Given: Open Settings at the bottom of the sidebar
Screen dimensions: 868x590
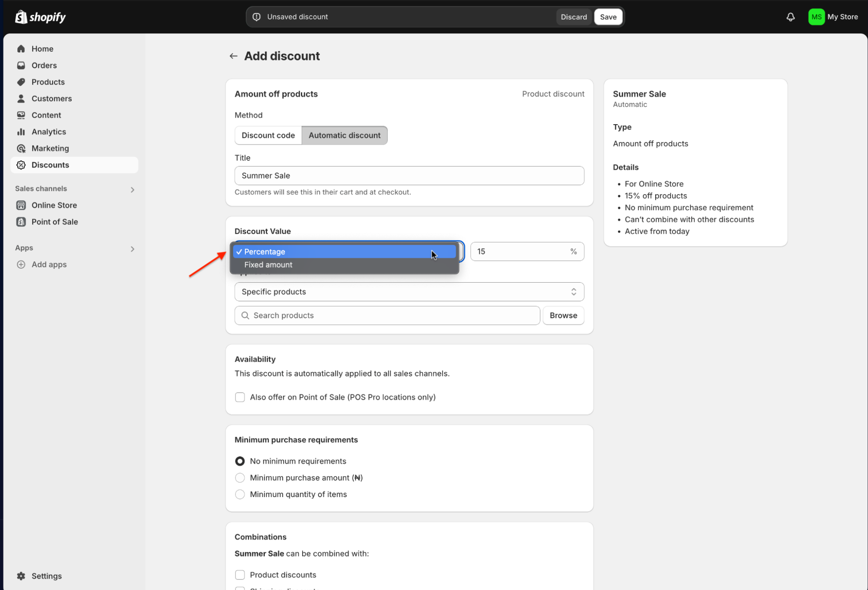Looking at the screenshot, I should tap(46, 576).
